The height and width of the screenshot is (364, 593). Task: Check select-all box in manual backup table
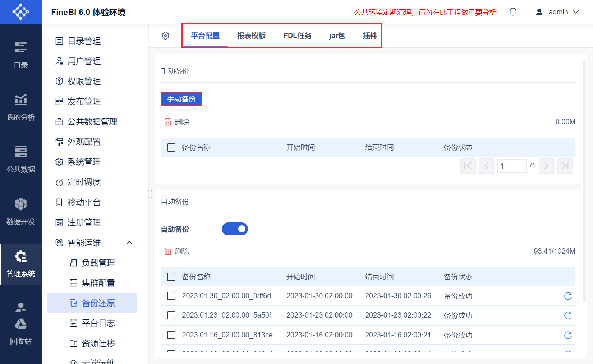171,147
